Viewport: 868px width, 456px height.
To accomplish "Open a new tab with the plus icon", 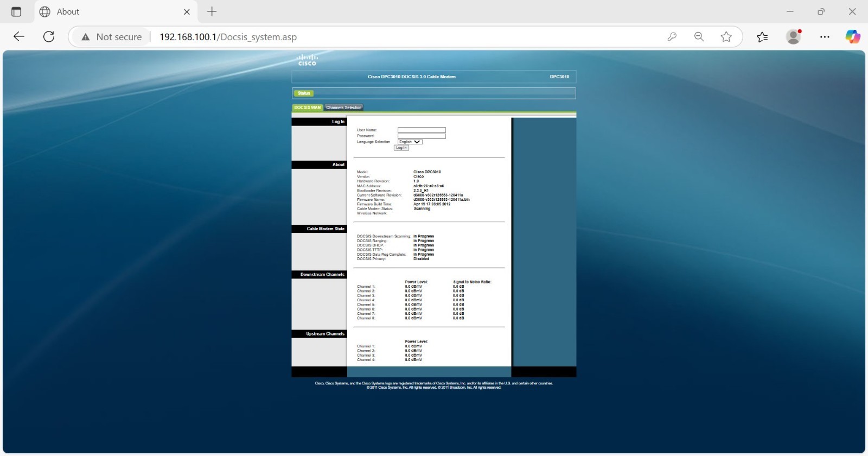I will click(x=212, y=11).
